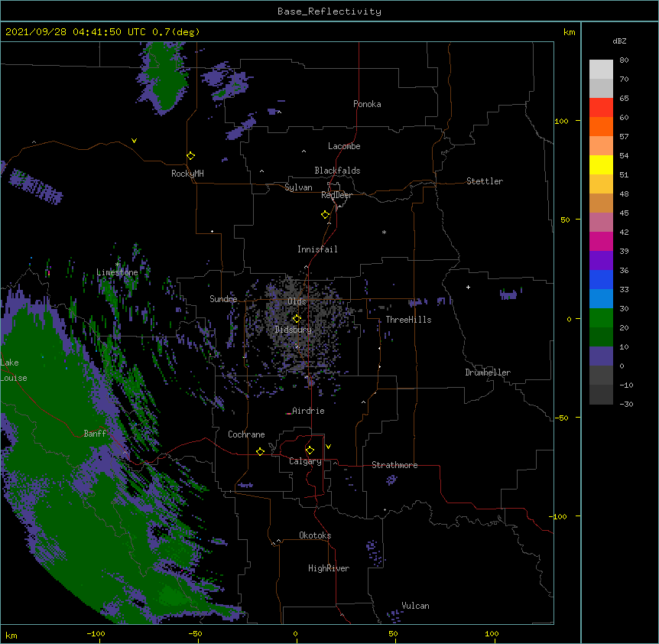Click the Vulcan label

(415, 606)
